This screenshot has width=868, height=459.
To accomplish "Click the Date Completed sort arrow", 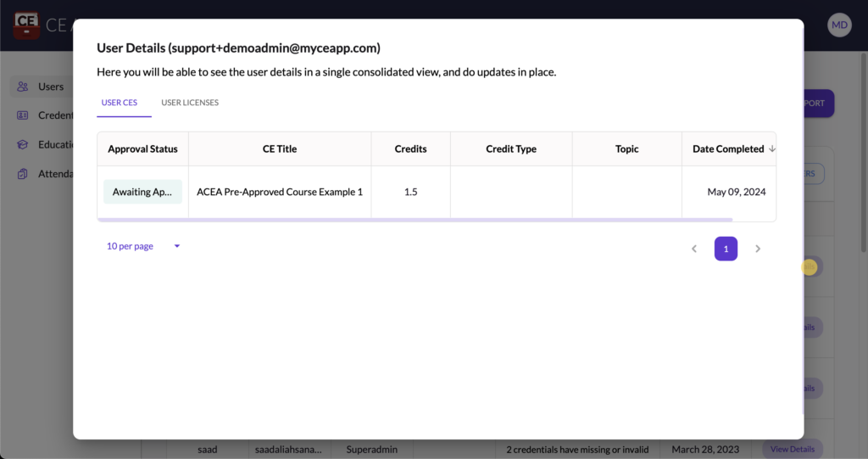I will [x=772, y=149].
